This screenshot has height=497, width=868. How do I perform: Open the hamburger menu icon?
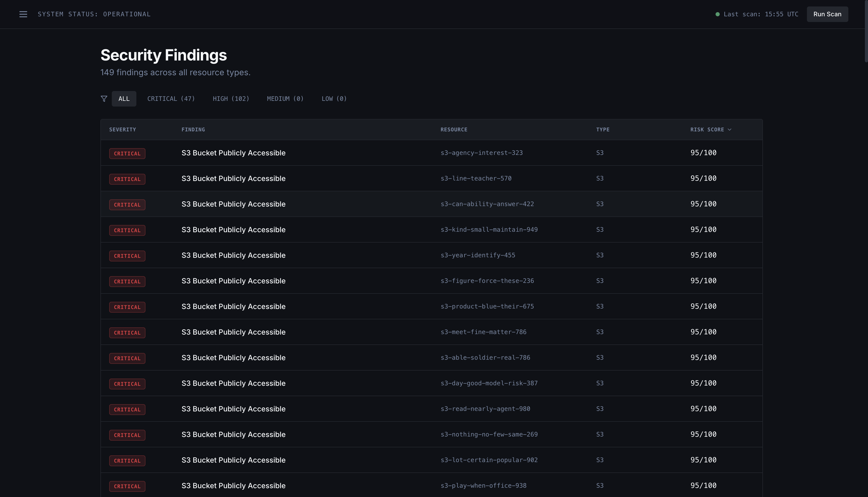click(23, 14)
